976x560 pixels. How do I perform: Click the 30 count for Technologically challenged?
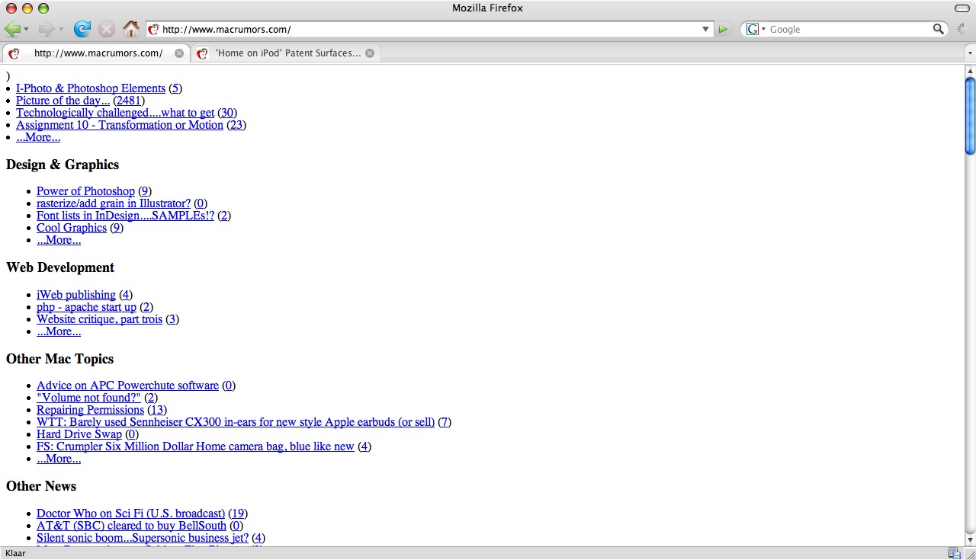point(227,113)
